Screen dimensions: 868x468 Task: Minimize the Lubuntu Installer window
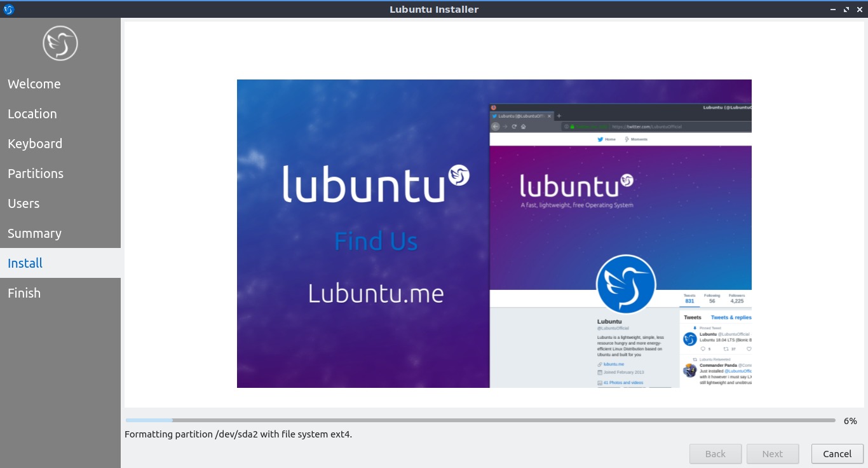(x=833, y=10)
